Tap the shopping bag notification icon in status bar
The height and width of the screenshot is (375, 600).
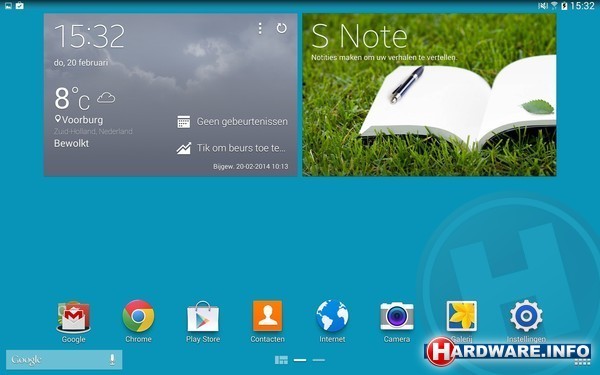[20, 5]
